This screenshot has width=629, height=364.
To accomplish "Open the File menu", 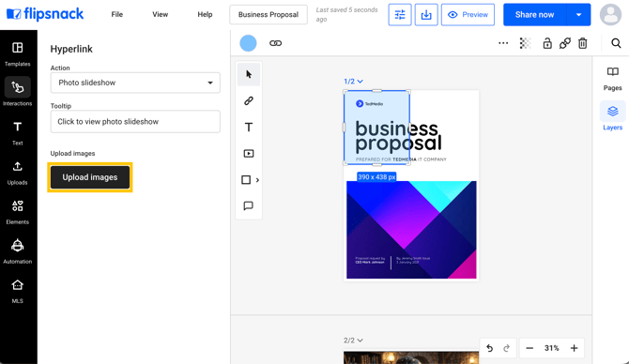I will [116, 14].
